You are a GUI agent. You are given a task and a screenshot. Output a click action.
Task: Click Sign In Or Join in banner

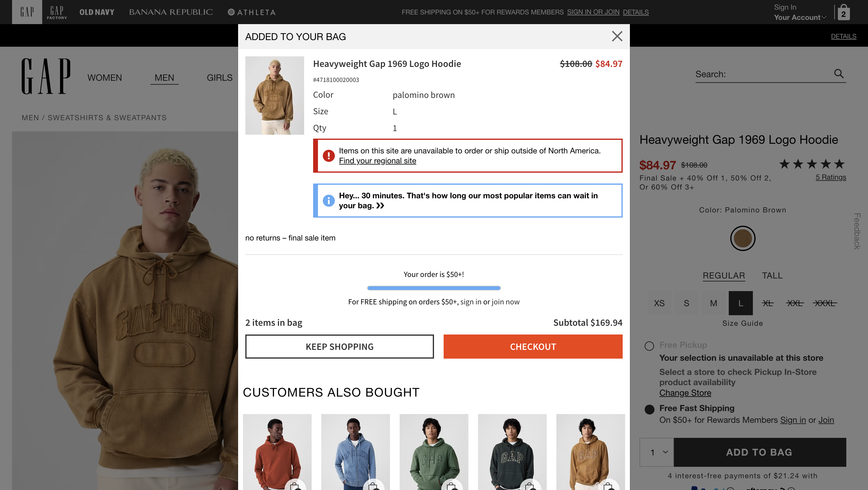click(x=593, y=12)
